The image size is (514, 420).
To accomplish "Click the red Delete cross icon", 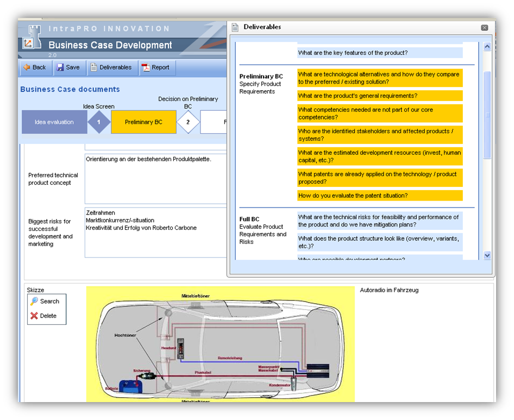I will pyautogui.click(x=34, y=316).
